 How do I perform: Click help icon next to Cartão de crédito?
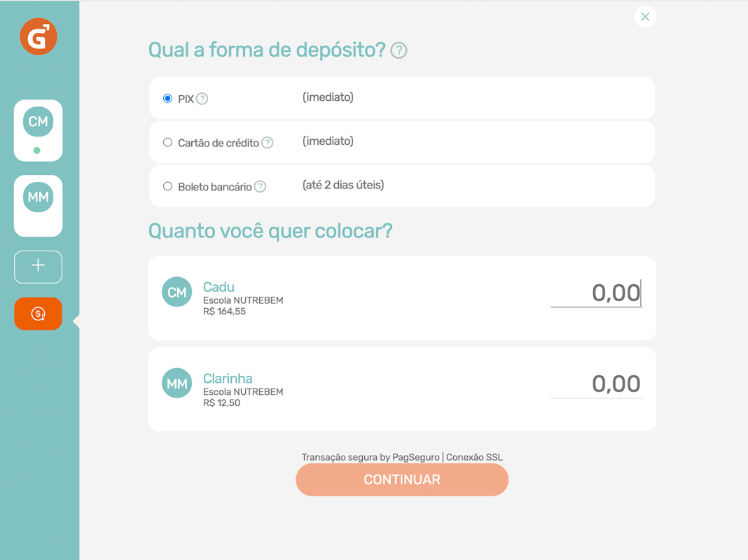coord(268,143)
